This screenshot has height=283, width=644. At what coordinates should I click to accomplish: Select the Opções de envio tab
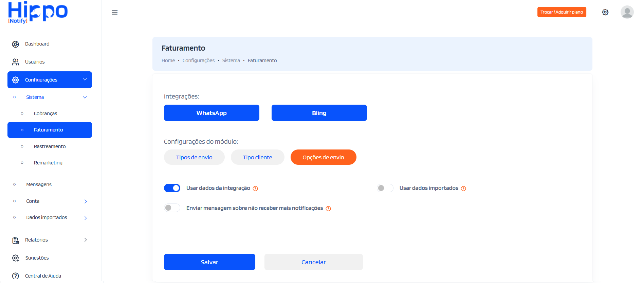point(324,157)
